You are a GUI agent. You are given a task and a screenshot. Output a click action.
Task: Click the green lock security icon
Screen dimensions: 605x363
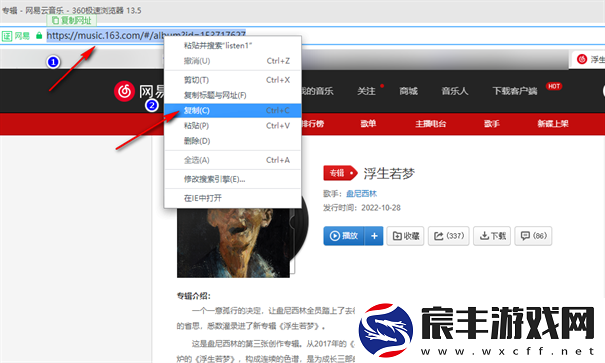[39, 35]
